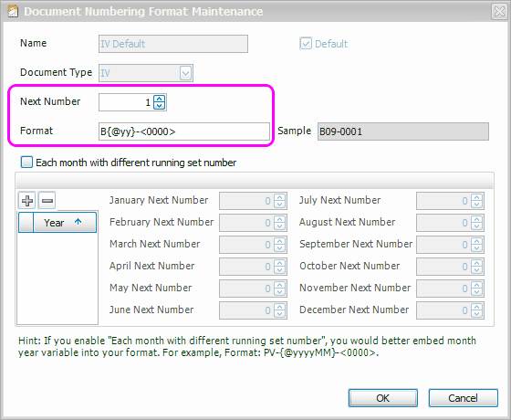
Task: Confirm with the OK button
Action: click(383, 398)
